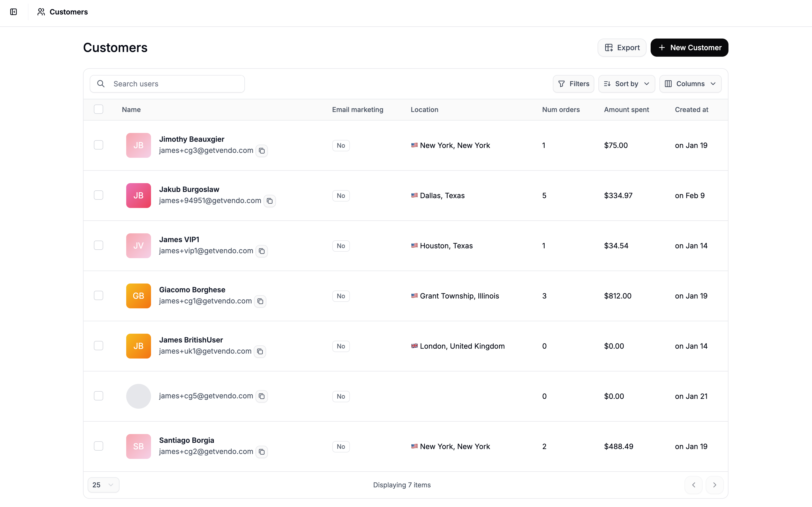The height and width of the screenshot is (507, 812).
Task: Copy James VIP1's email address
Action: 262,251
